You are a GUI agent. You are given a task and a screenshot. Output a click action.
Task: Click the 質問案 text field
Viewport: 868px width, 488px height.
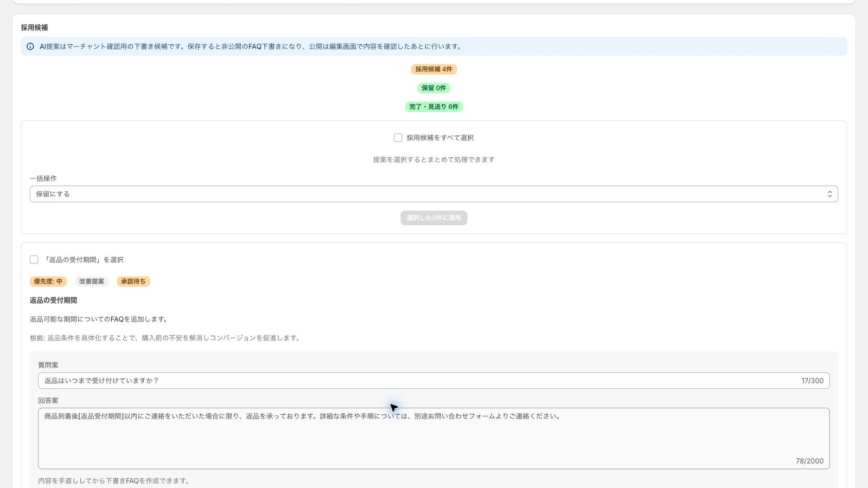pyautogui.click(x=434, y=381)
